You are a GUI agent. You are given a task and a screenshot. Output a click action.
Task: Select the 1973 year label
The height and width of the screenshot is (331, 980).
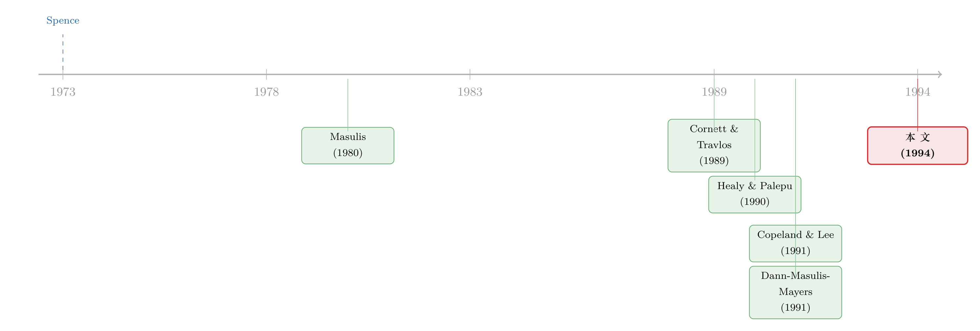pyautogui.click(x=63, y=92)
